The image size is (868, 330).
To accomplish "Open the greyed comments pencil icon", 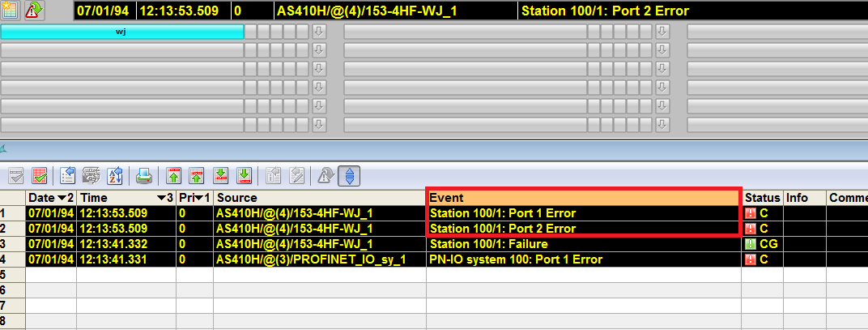I will 297,177.
